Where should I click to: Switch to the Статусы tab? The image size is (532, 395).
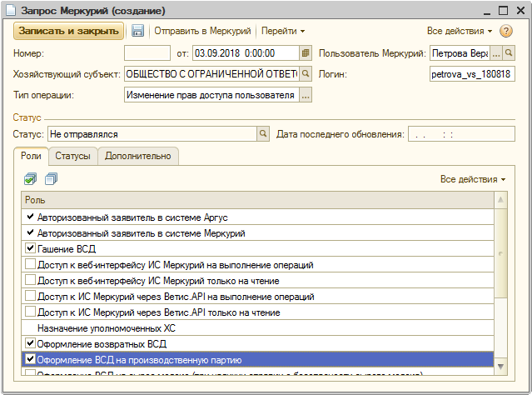pos(72,156)
